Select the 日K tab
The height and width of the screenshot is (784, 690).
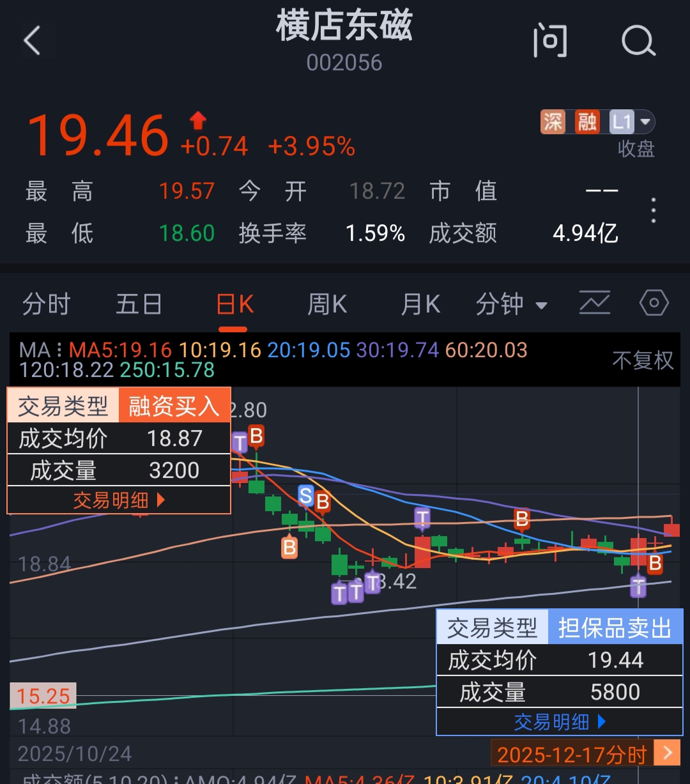(x=235, y=304)
